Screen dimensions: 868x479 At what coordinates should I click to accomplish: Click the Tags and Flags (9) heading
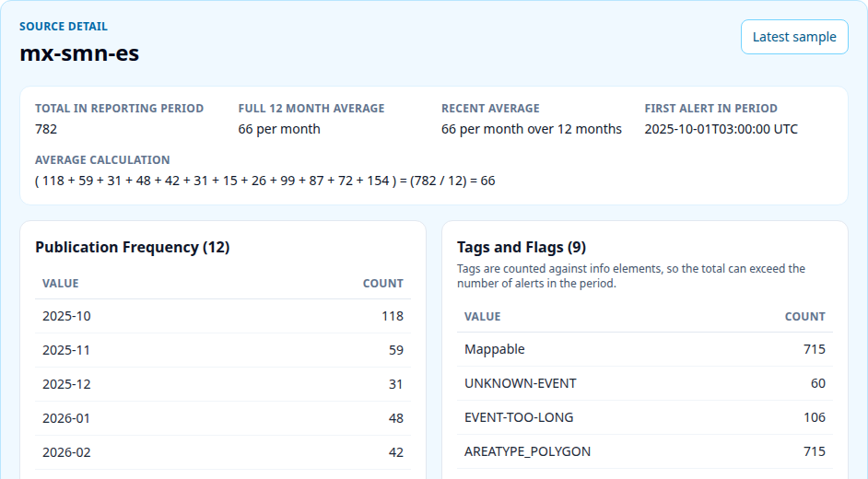click(522, 247)
